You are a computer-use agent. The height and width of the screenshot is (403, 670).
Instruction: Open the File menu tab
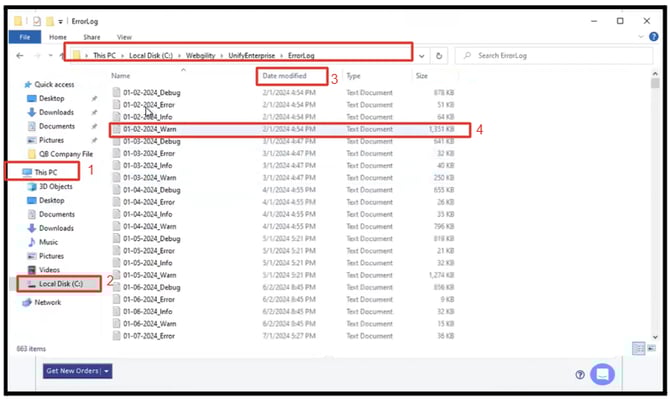(x=25, y=37)
